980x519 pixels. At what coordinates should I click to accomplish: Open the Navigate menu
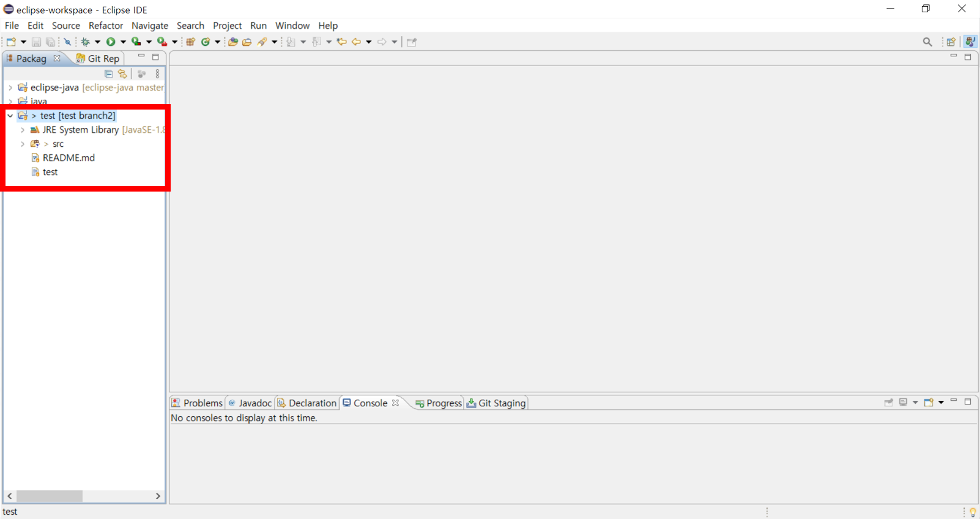(x=150, y=26)
